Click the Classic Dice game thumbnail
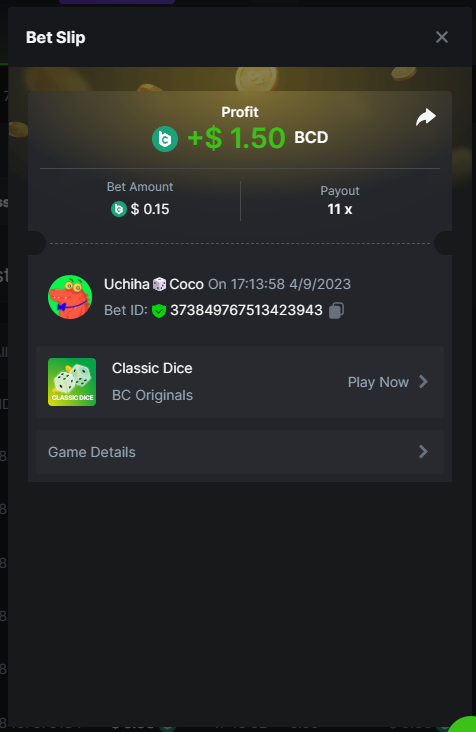Image resolution: width=476 pixels, height=732 pixels. tap(72, 382)
